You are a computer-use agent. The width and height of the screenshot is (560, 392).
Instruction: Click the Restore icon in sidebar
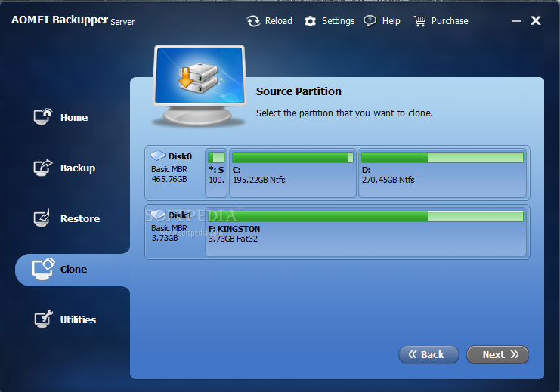tap(42, 218)
